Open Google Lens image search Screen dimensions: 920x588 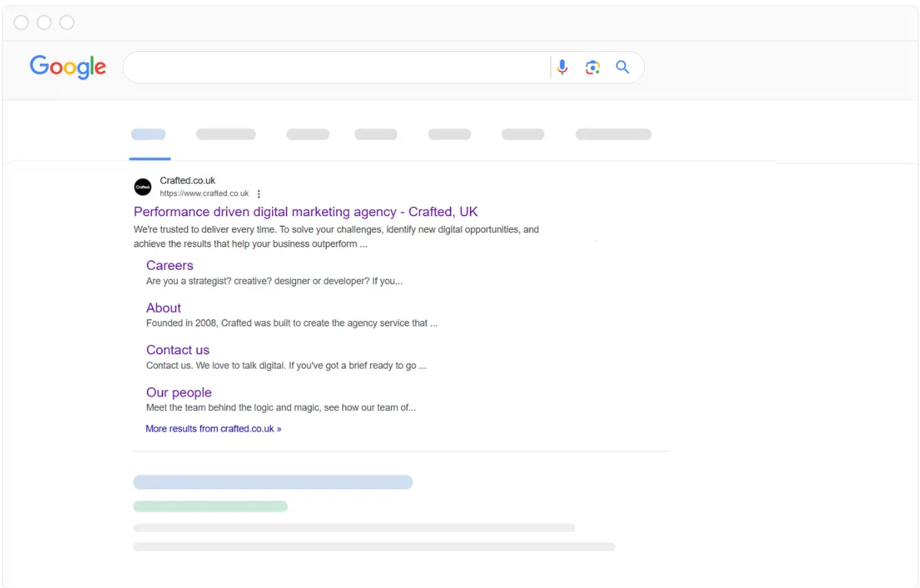point(593,67)
